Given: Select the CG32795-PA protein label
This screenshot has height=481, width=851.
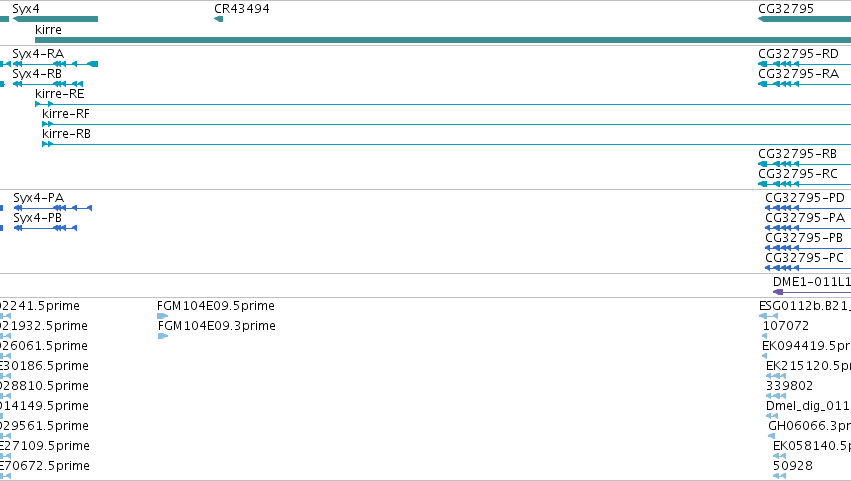Looking at the screenshot, I should pos(805,218).
